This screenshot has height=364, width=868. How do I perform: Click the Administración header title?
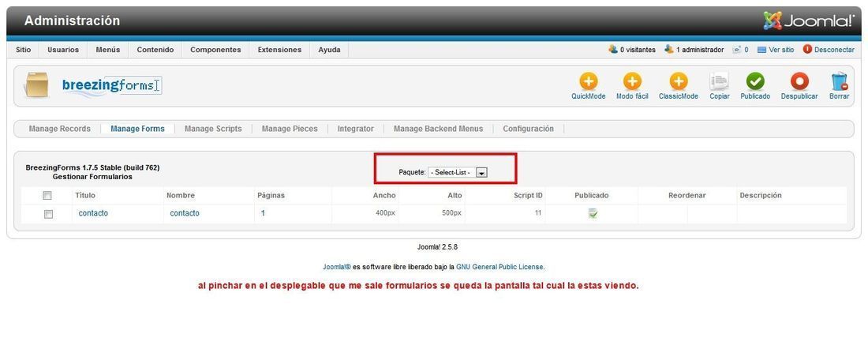[x=72, y=21]
